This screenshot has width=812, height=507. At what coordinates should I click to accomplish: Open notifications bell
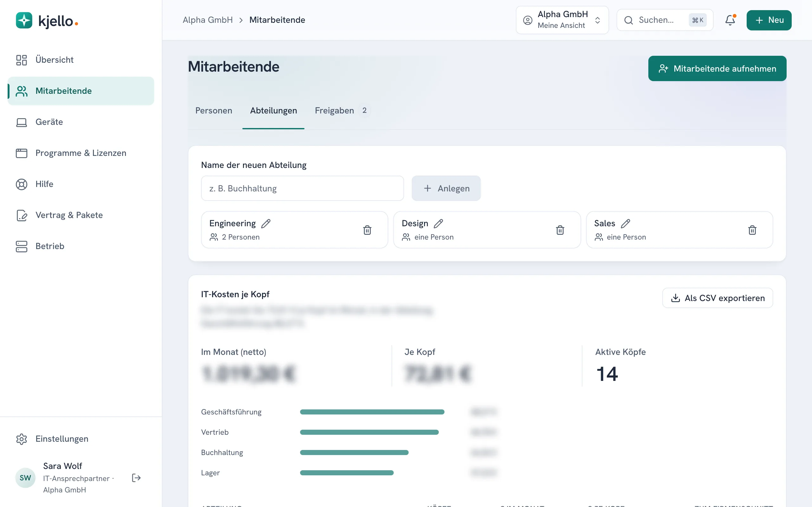[730, 20]
